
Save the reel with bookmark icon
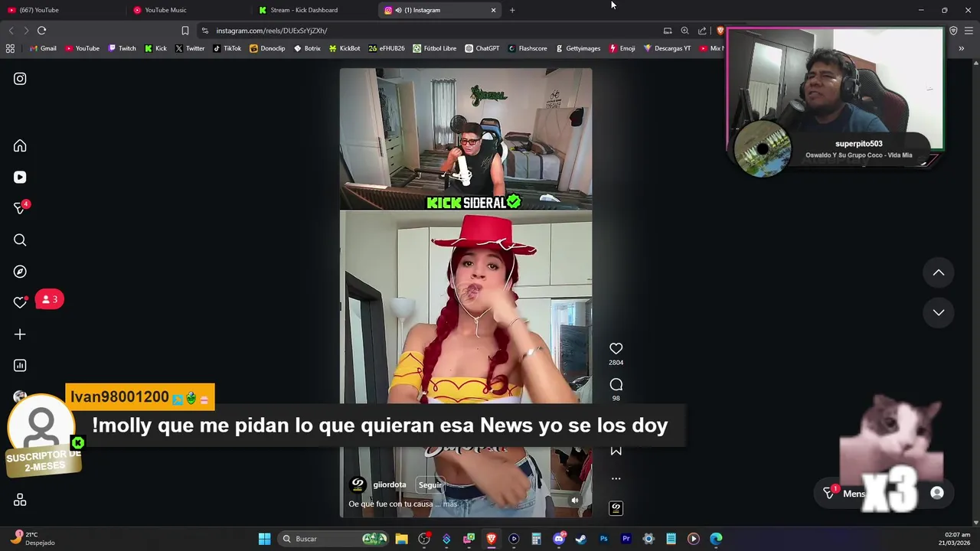(616, 451)
